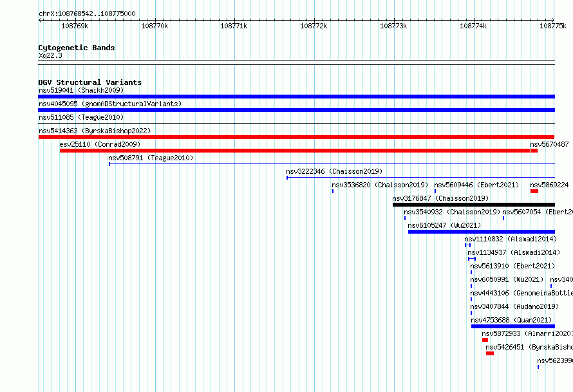Select the thin blue line under nsv508791
The height and width of the screenshot is (392, 573).
coord(332,164)
